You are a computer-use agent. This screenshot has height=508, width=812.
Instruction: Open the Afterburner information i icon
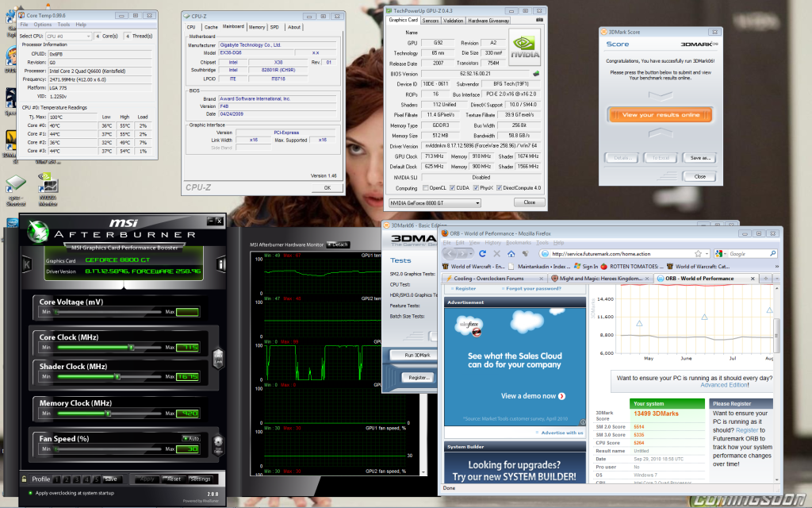click(x=221, y=264)
